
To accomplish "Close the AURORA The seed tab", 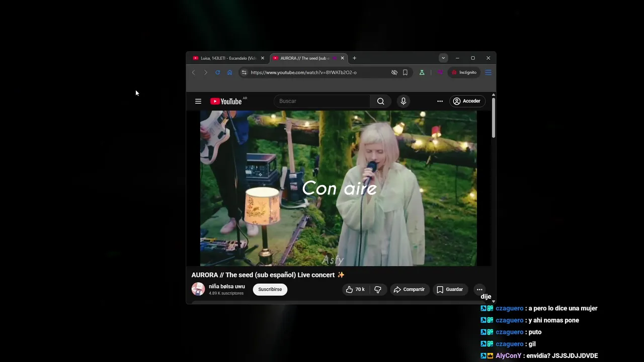I will (x=343, y=58).
